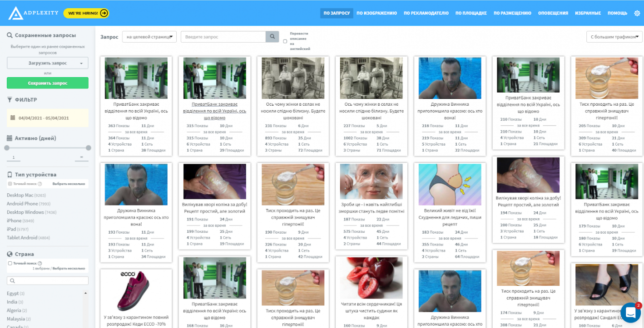Open the chat support bubble
The height and width of the screenshot is (328, 644).
[x=630, y=312]
